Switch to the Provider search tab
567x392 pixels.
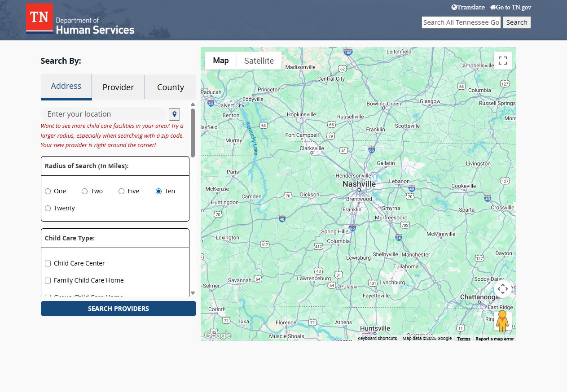[118, 87]
